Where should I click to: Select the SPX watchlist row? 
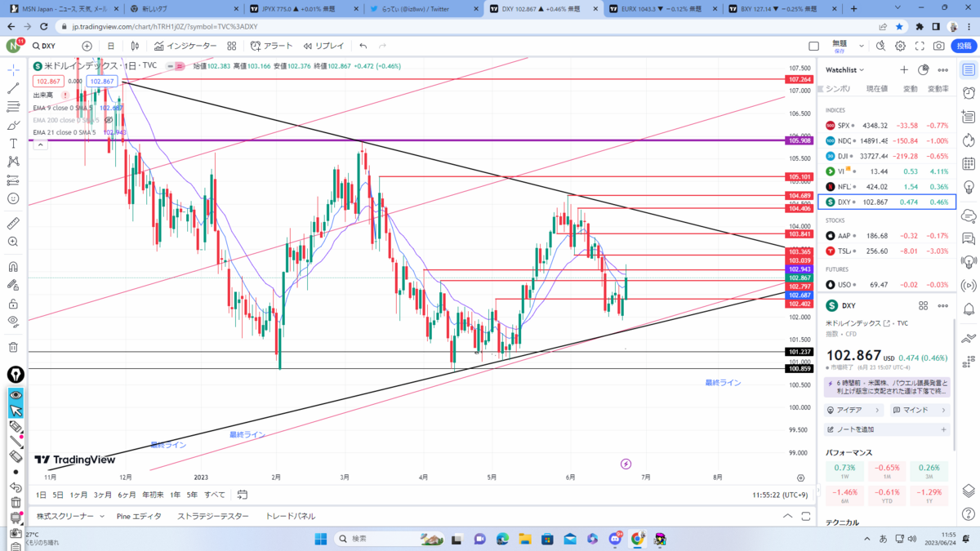click(x=887, y=126)
